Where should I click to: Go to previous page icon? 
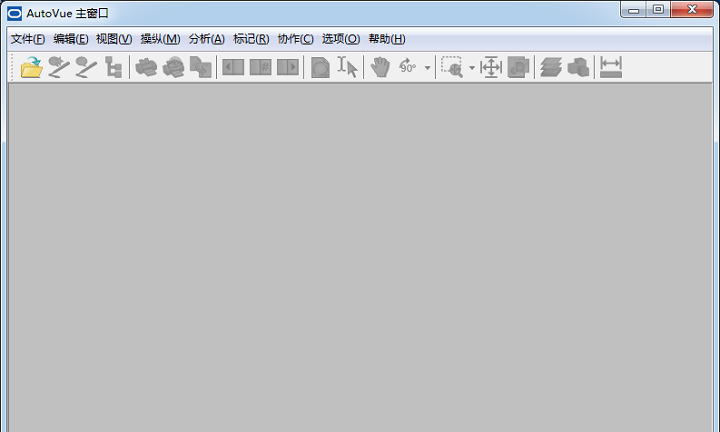pos(233,67)
